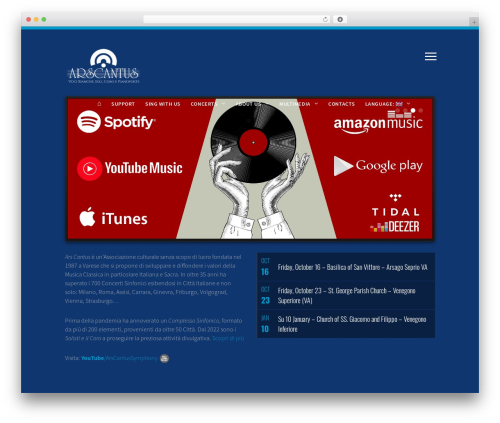Click the Spotify logo
The height and width of the screenshot is (423, 500).
coord(116,122)
